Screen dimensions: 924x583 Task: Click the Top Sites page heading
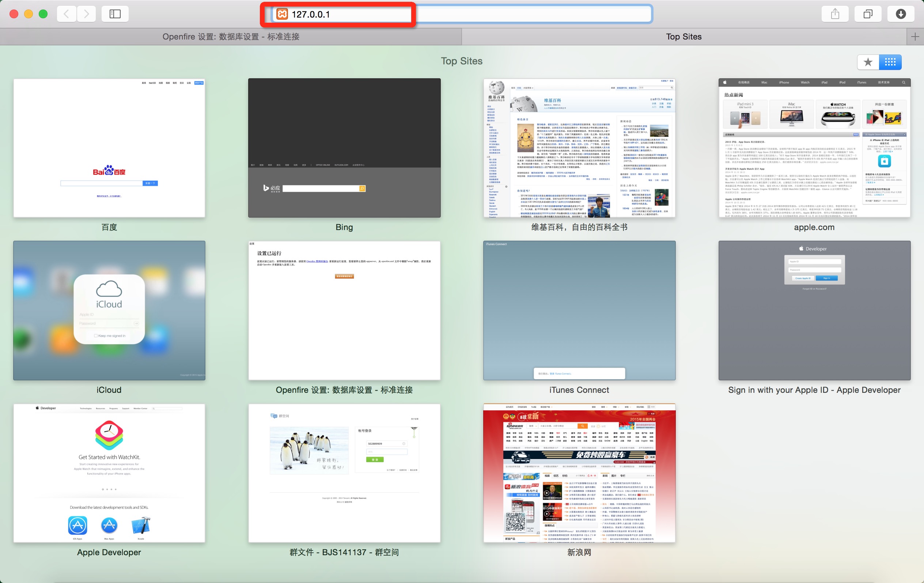click(x=462, y=61)
